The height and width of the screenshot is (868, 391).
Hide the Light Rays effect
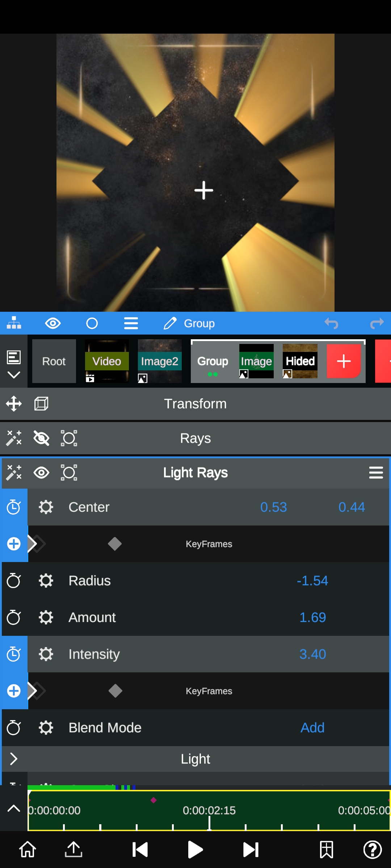(x=41, y=472)
